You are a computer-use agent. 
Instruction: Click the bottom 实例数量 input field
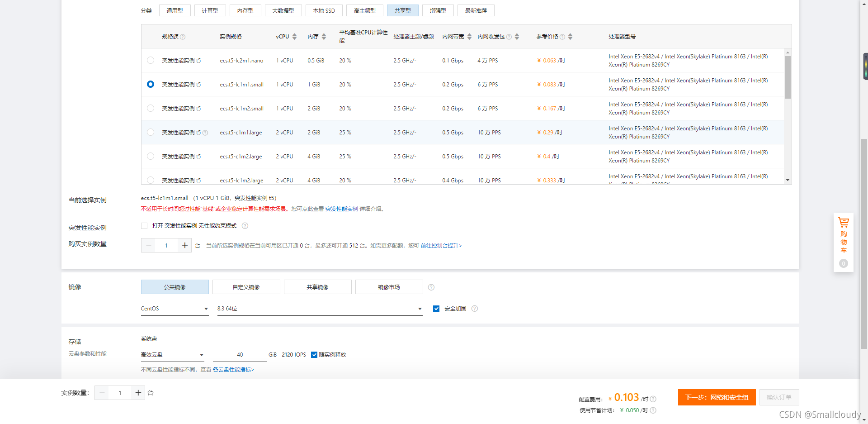point(120,393)
